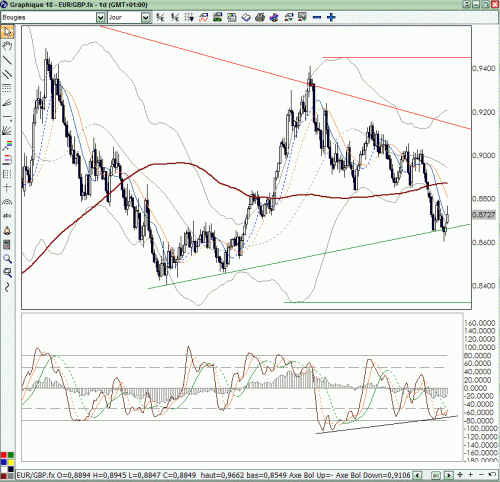Click small minus button in status bar

[x=481, y=475]
